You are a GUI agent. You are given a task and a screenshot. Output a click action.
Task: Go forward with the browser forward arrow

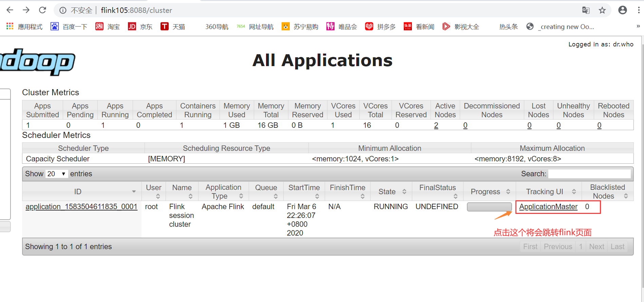(26, 10)
